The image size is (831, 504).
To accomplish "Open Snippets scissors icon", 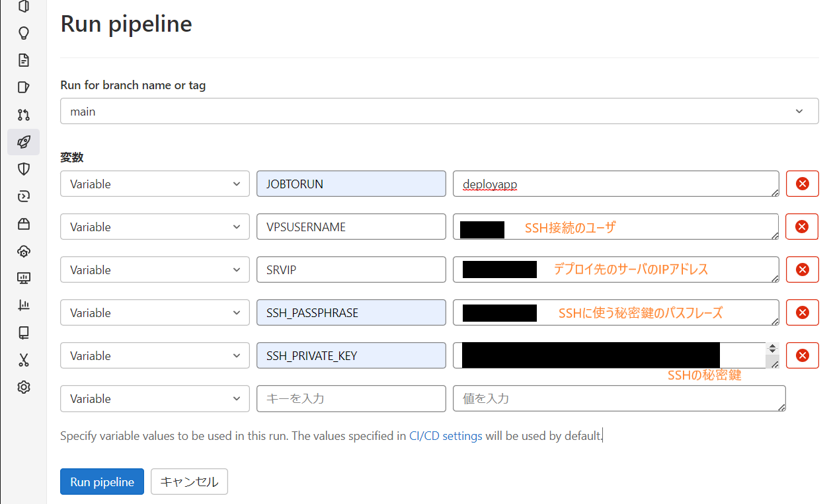I will 24,360.
